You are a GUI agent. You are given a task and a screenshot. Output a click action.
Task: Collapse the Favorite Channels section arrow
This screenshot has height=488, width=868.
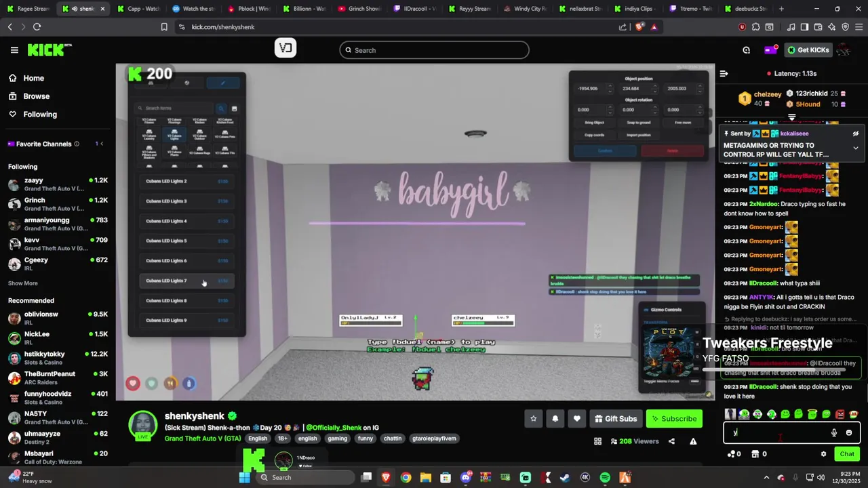pos(102,144)
